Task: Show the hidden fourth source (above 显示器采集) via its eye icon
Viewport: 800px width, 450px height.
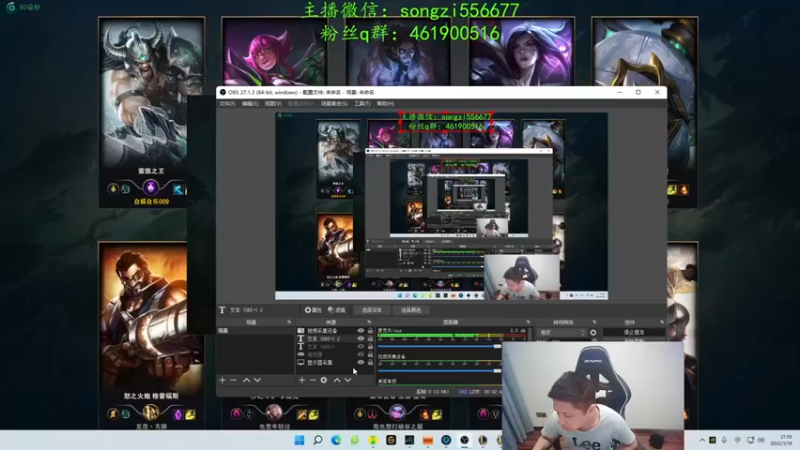Action: 361,354
